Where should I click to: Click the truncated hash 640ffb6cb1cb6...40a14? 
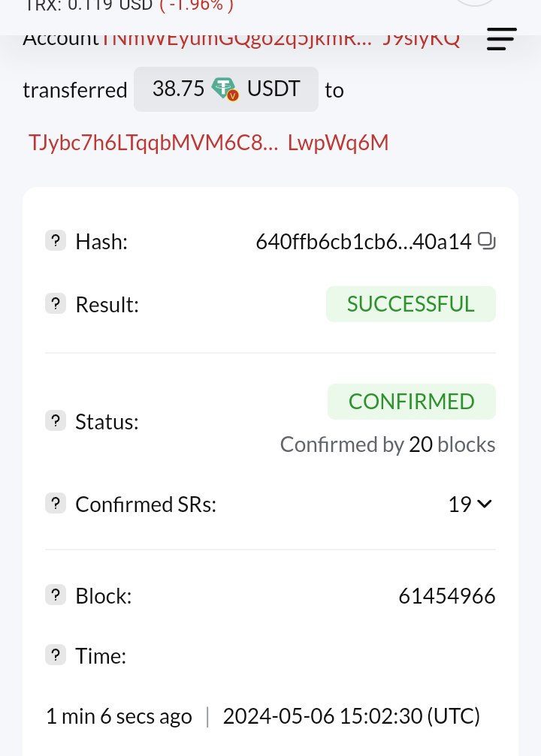363,241
